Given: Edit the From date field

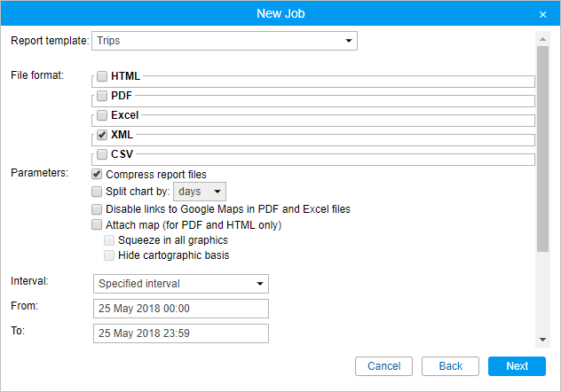Looking at the screenshot, I should [x=181, y=309].
